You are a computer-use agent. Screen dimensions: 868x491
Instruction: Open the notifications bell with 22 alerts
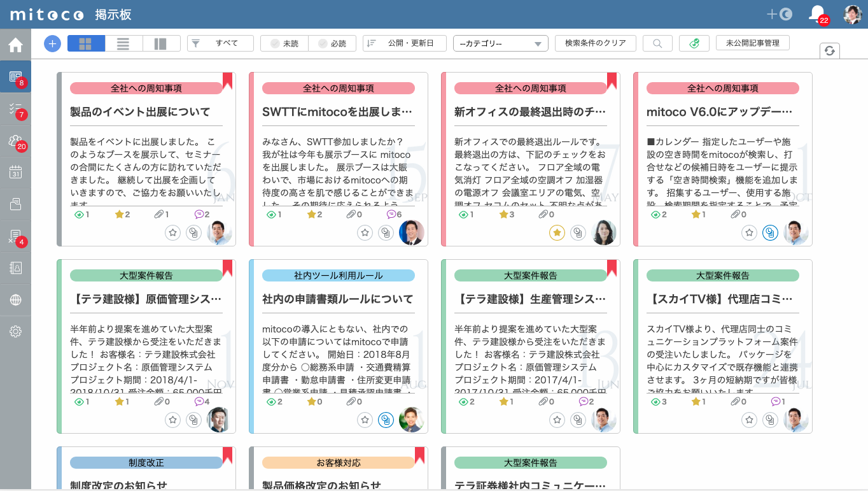point(818,14)
